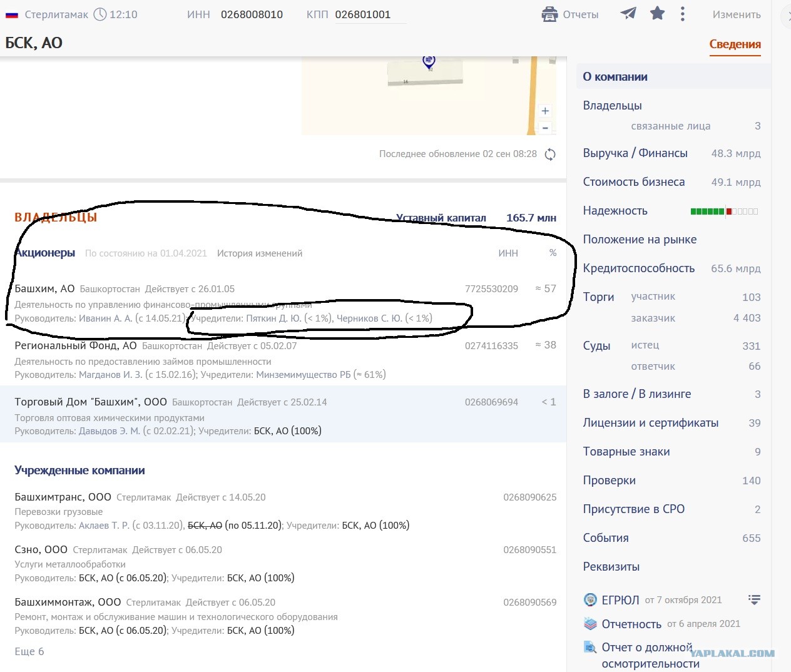
Task: Open the ЕГРЮЛ list menu icon
Action: (754, 600)
